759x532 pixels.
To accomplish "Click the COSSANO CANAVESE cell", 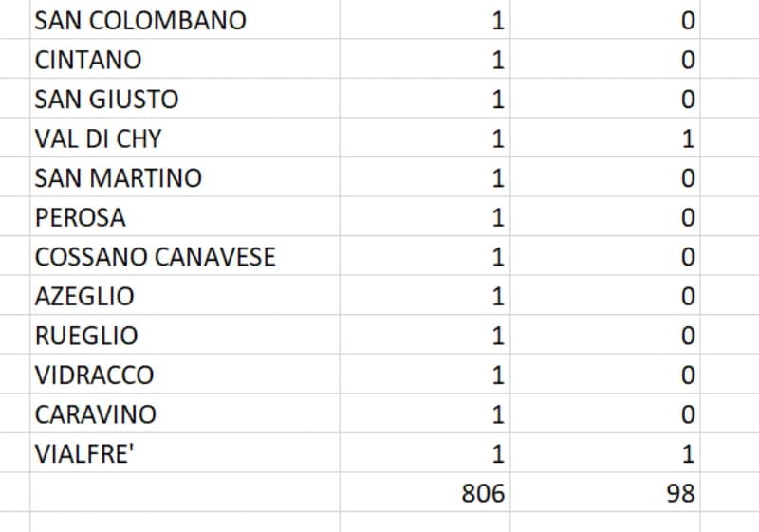I will point(155,257).
